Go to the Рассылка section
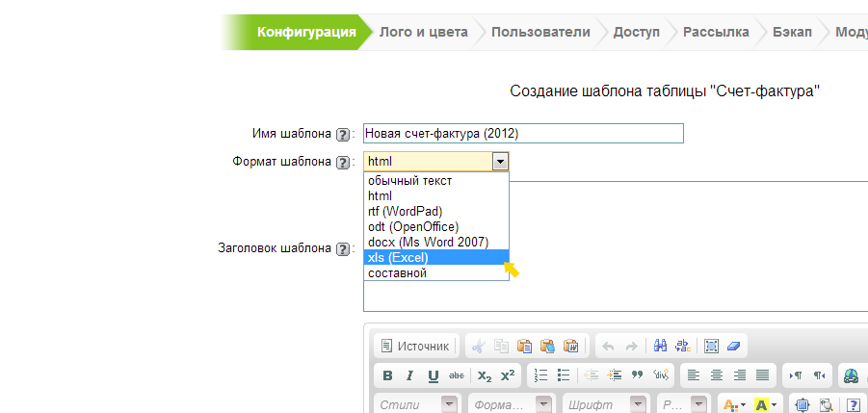This screenshot has width=868, height=413. pos(716,32)
